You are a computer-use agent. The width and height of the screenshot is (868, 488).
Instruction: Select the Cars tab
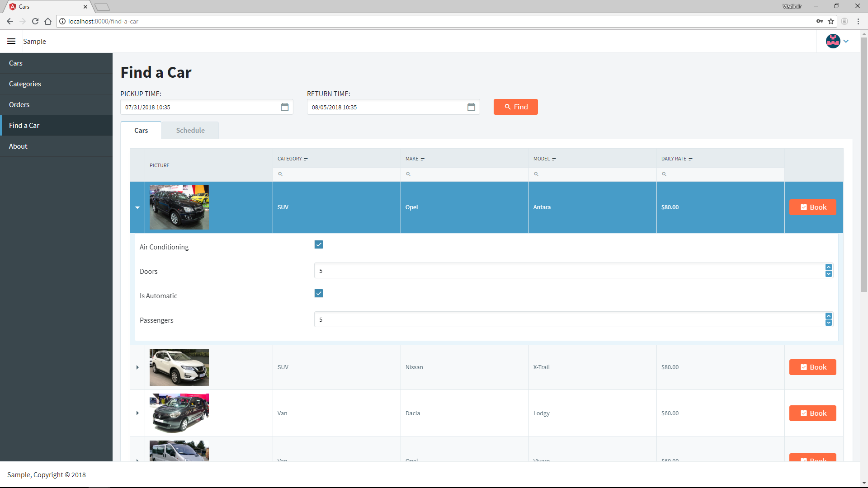coord(141,130)
